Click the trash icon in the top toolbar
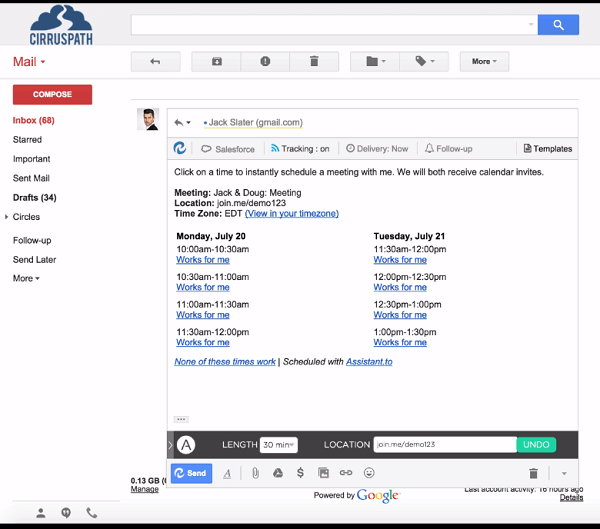 coord(314,62)
